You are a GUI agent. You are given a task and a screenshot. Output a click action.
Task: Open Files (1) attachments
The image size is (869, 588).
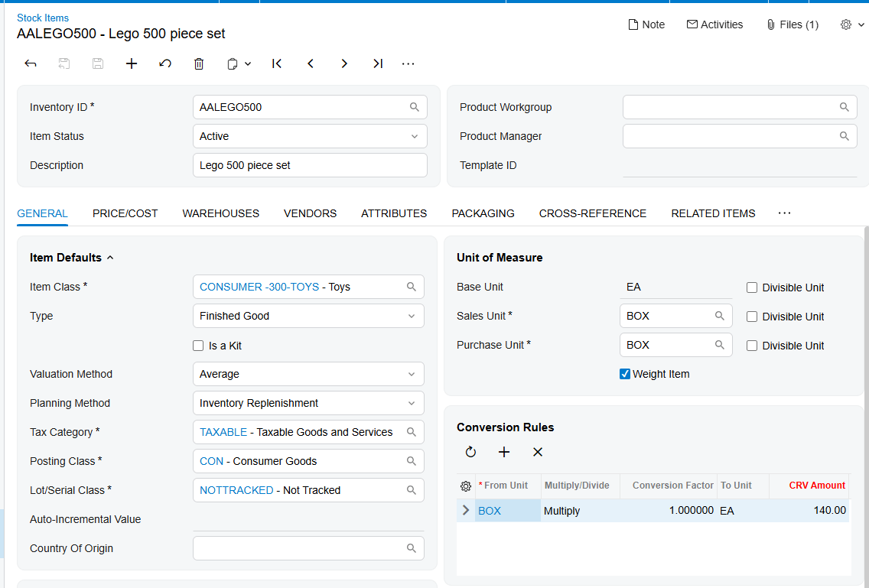click(x=793, y=24)
